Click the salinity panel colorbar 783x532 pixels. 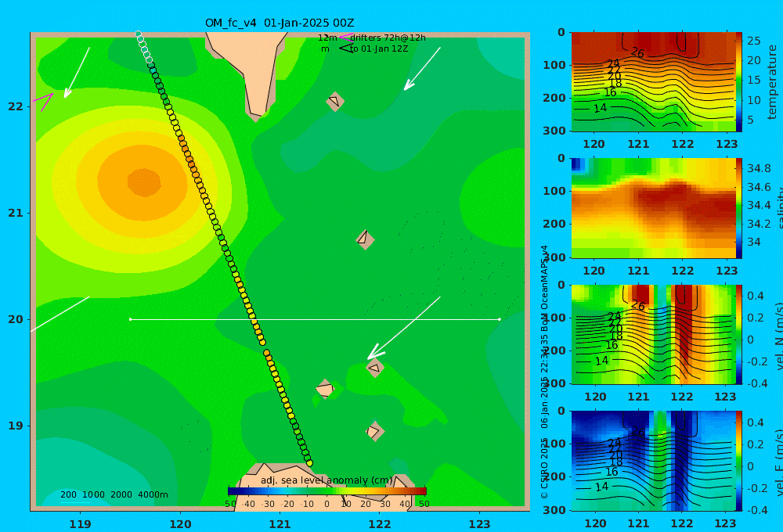click(739, 208)
